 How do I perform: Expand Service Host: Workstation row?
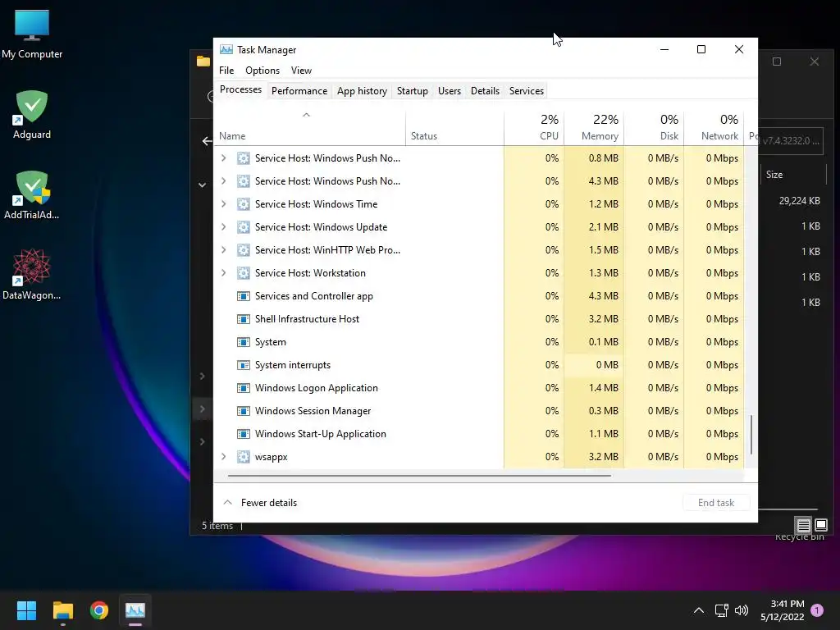pyautogui.click(x=223, y=273)
